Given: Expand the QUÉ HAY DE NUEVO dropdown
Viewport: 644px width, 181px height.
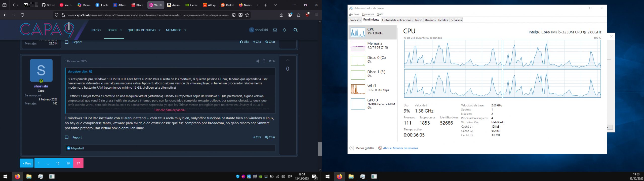Looking at the screenshot, I should (159, 30).
